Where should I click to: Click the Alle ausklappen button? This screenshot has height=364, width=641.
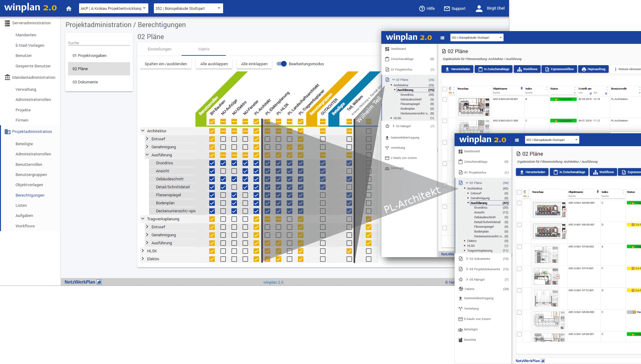214,64
